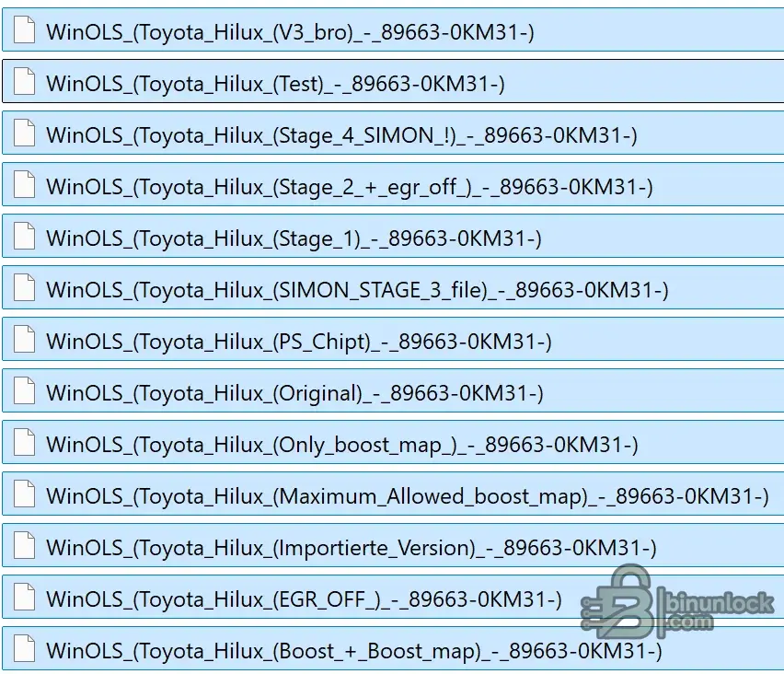The image size is (784, 674).
Task: Click the file icon beside the V3_bro file
Action: (24, 30)
